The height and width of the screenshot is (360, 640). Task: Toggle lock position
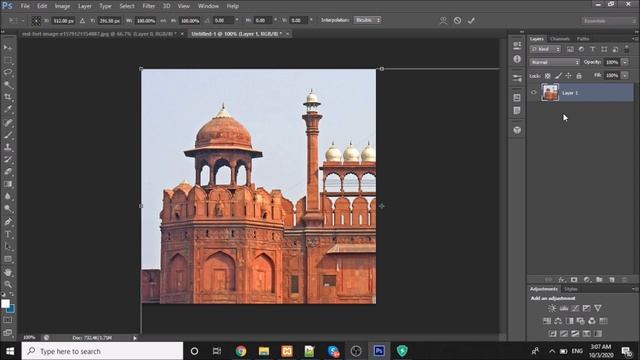click(x=568, y=76)
